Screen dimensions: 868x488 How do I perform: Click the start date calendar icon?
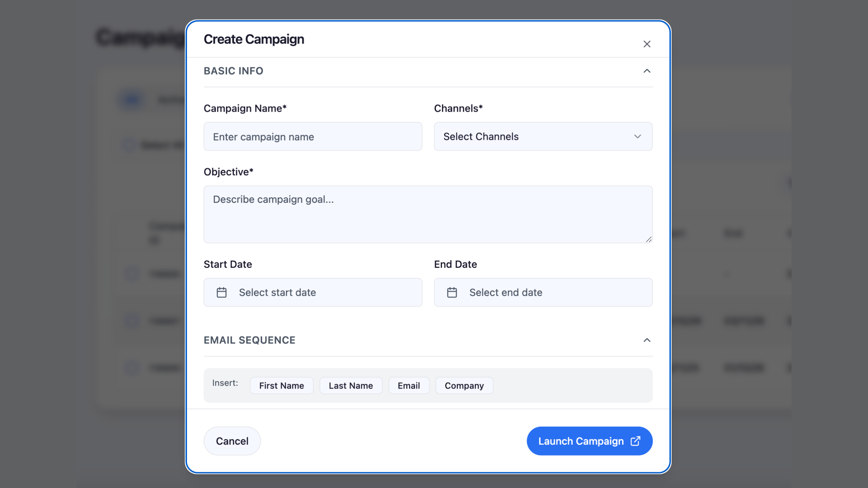coord(222,292)
